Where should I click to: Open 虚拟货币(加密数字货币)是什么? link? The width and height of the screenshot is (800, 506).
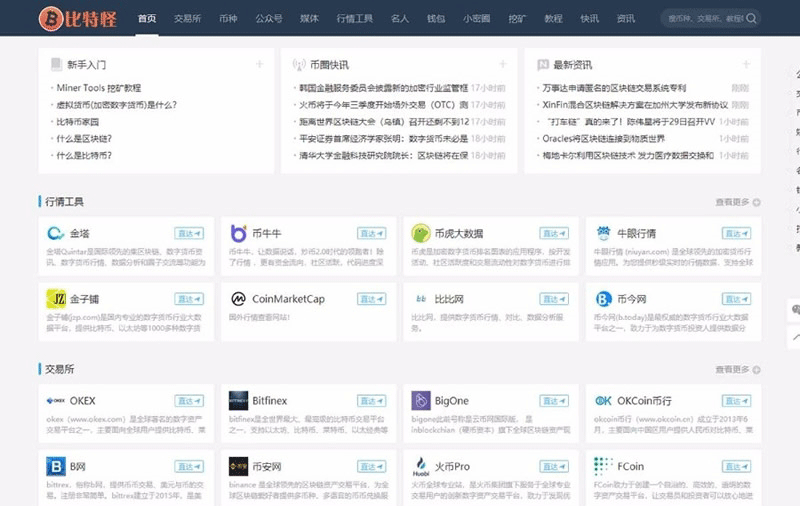[116, 105]
